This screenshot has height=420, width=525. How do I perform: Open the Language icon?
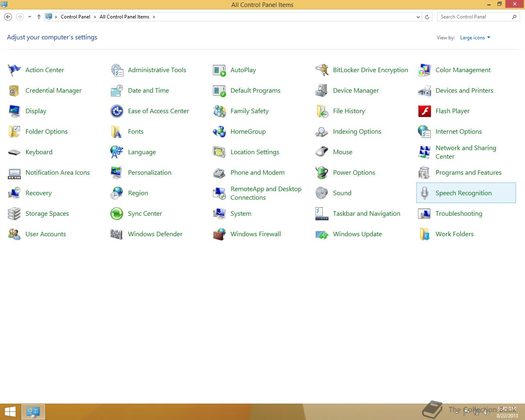pos(117,152)
